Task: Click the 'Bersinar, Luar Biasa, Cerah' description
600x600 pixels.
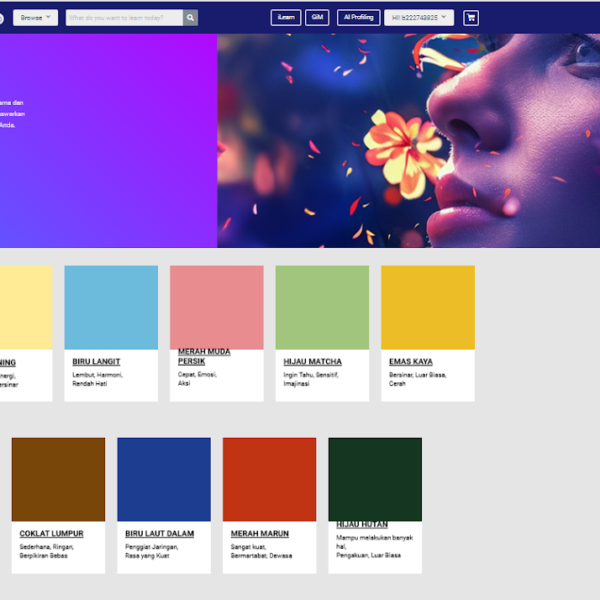Action: tap(417, 379)
